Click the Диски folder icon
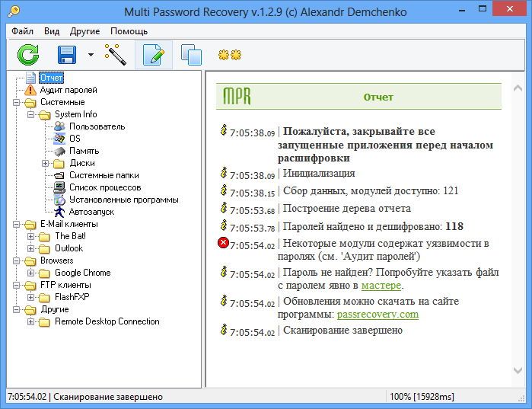This screenshot has width=532, height=409. click(x=59, y=164)
